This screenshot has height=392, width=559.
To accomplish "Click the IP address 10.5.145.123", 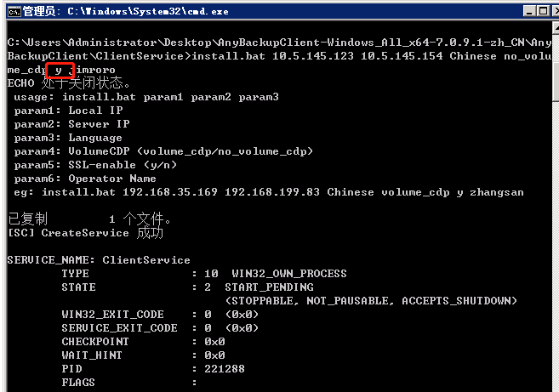I will (313, 56).
